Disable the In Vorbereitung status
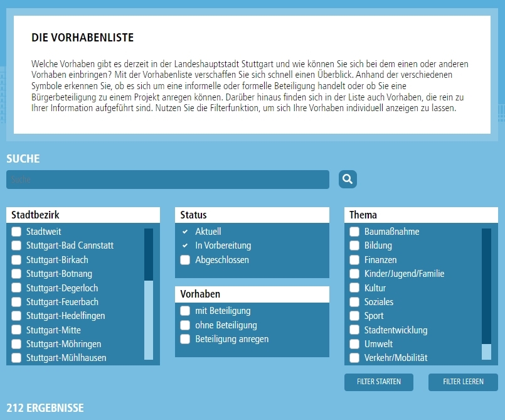 (185, 245)
